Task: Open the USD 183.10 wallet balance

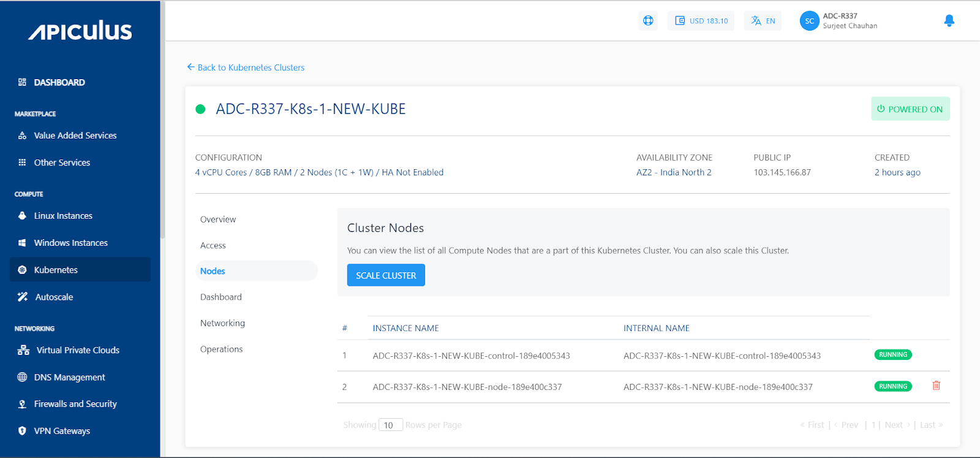Action: [701, 21]
